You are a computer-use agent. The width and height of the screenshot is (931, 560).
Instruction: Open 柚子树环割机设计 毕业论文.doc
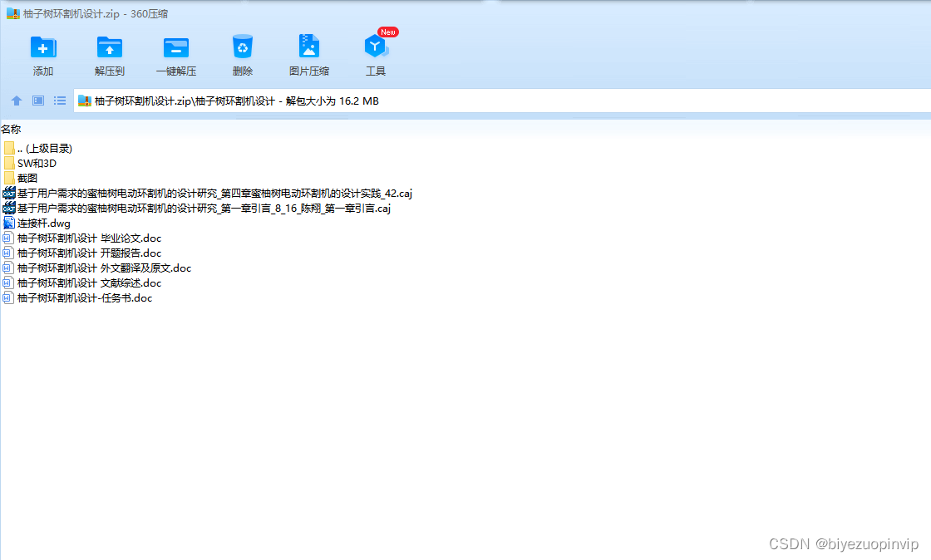[83, 238]
